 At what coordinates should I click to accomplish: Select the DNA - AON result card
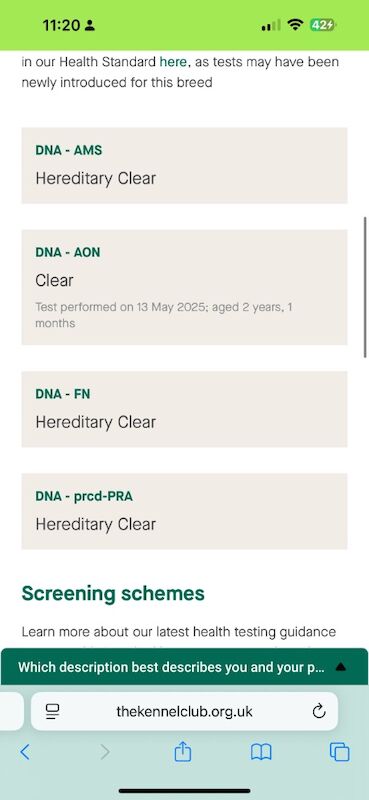pyautogui.click(x=184, y=287)
